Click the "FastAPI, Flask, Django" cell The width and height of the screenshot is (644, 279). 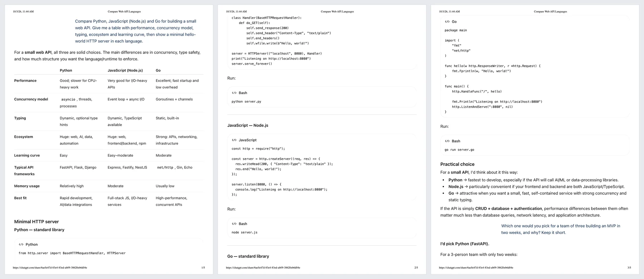pyautogui.click(x=78, y=167)
